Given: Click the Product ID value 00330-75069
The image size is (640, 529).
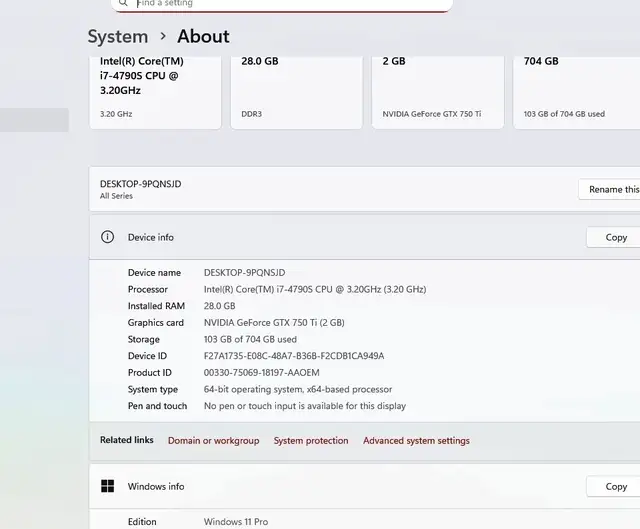Looking at the screenshot, I should pos(262,373).
